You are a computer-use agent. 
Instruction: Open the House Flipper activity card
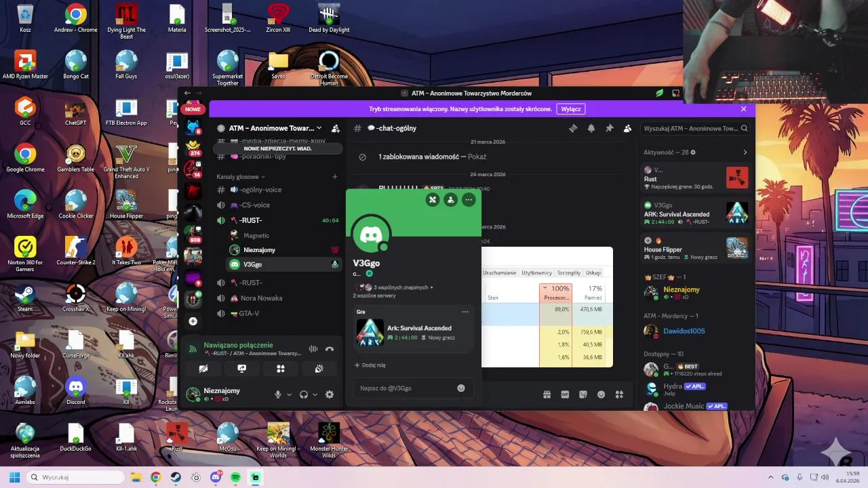tap(696, 248)
